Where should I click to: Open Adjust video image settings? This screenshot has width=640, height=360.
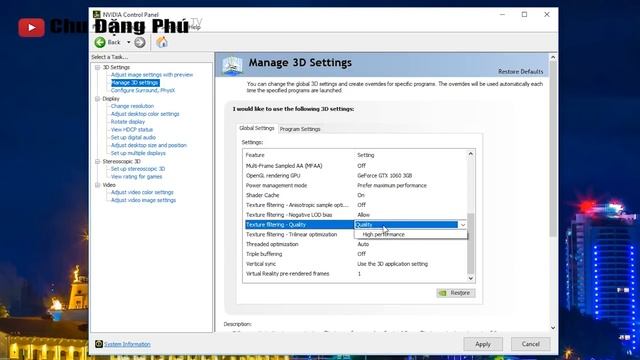(x=143, y=200)
